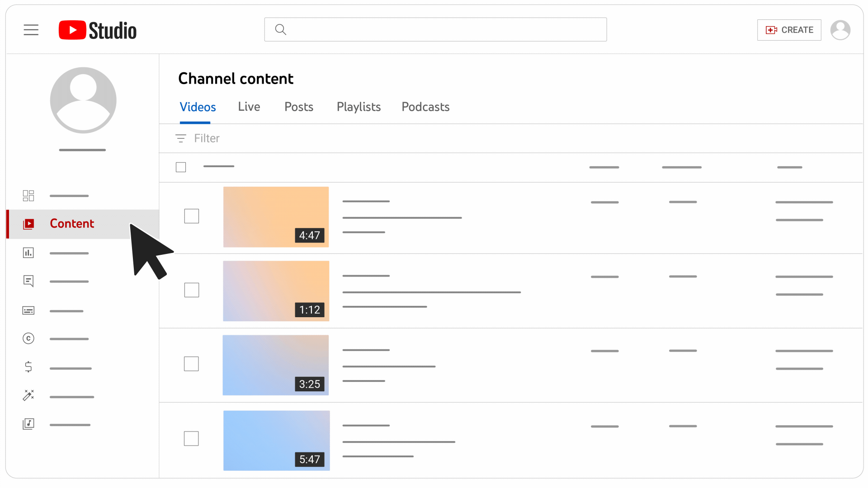The width and height of the screenshot is (868, 488).
Task: Click the Content sidebar icon
Action: tap(28, 224)
